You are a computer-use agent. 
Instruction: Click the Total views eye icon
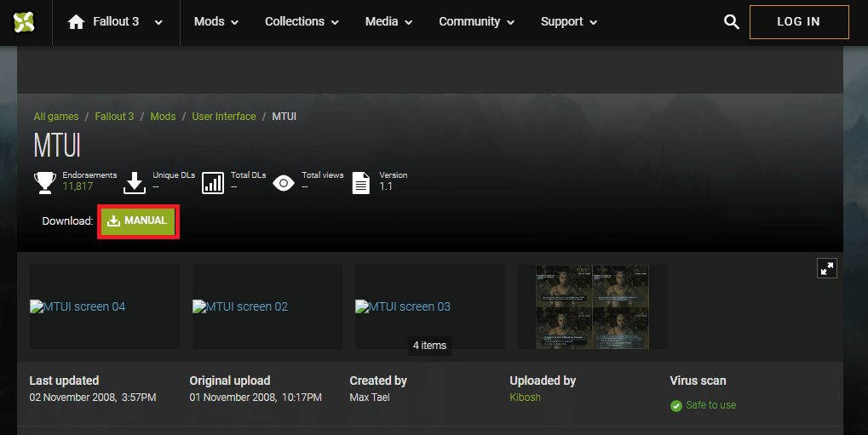click(x=284, y=183)
